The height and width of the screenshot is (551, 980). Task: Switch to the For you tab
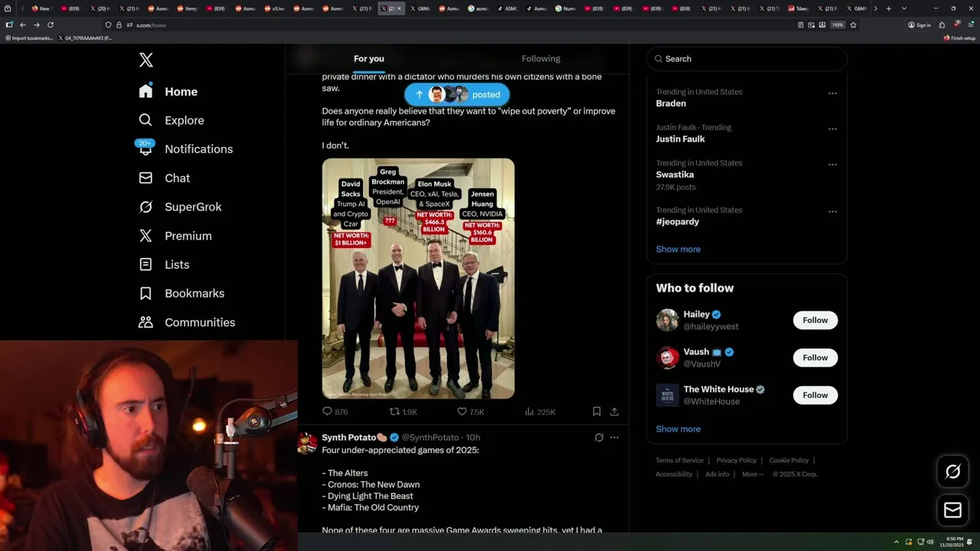click(x=369, y=59)
